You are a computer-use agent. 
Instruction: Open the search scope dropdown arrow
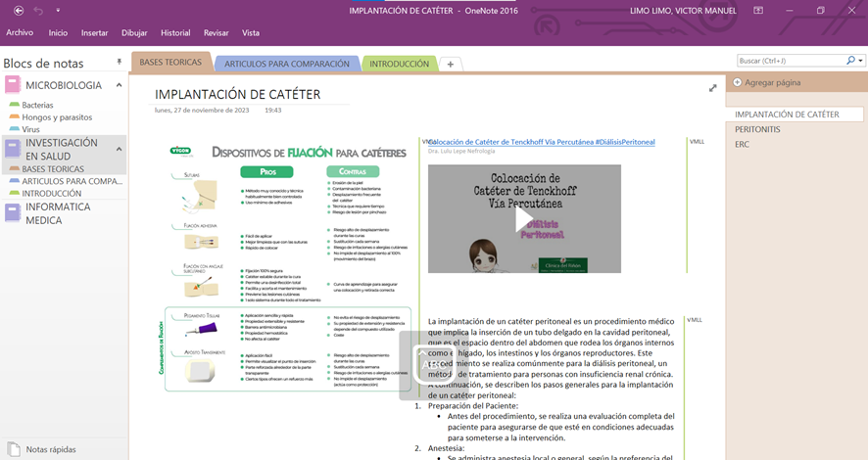[860, 61]
